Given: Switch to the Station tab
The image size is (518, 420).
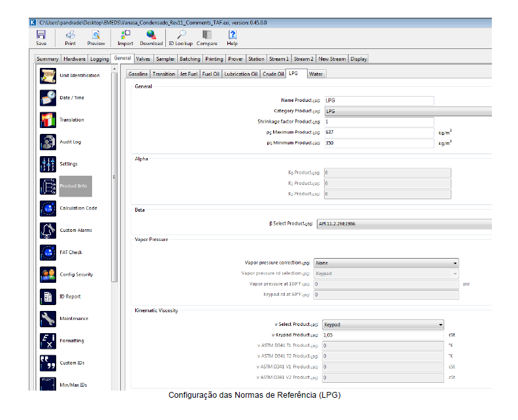Looking at the screenshot, I should 256,59.
